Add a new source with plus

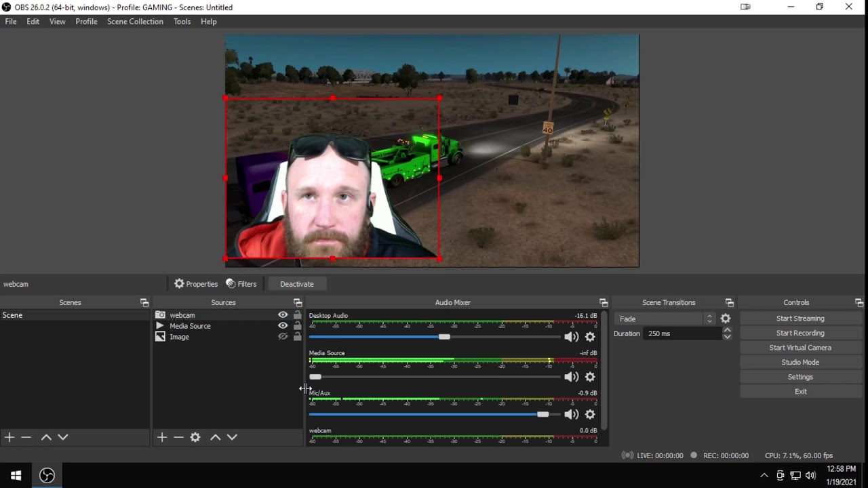(x=162, y=437)
